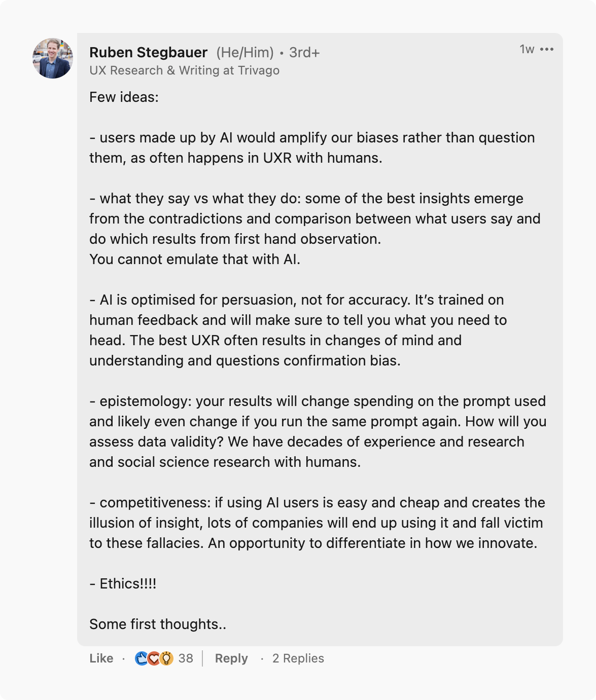Screen dimensions: 596x700
Task: Click the 3rd+ connection degree badge
Action: 304,52
